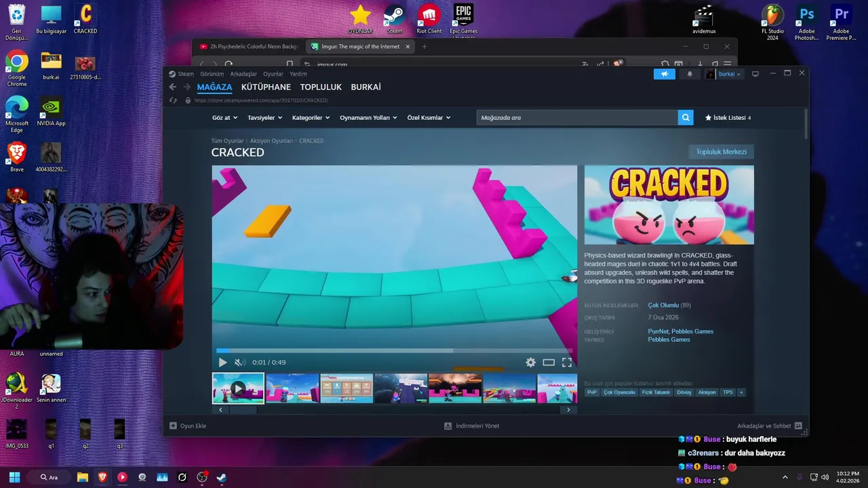Expand the Özel Kısımlar dropdown
This screenshot has height=488, width=868.
pos(429,118)
